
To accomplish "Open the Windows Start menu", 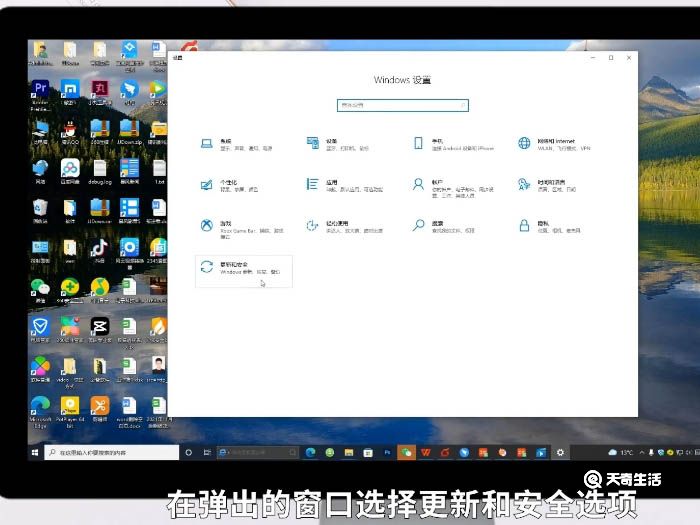I will pos(35,453).
